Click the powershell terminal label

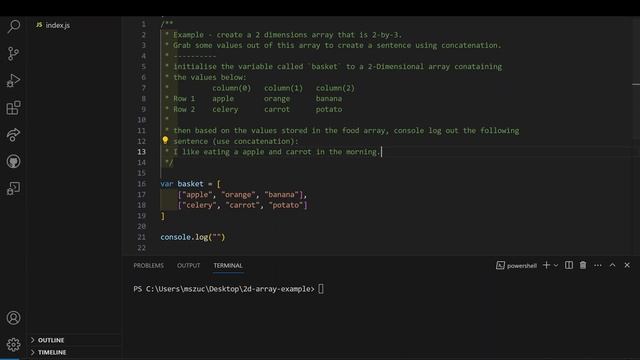coord(516,265)
